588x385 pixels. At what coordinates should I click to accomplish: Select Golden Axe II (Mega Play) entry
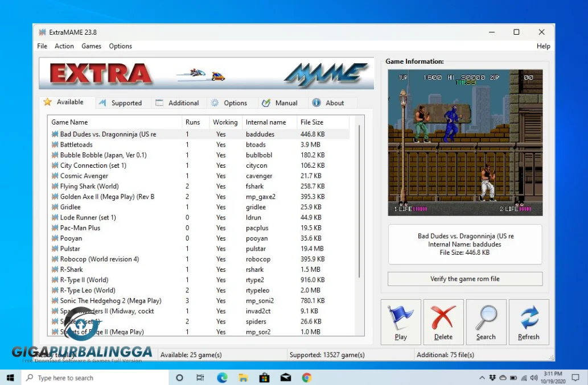click(200, 197)
